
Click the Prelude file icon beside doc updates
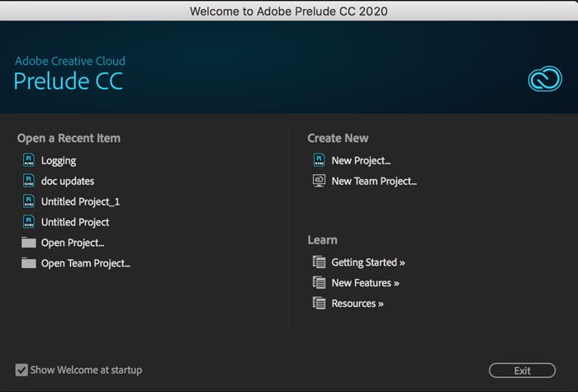click(x=29, y=181)
